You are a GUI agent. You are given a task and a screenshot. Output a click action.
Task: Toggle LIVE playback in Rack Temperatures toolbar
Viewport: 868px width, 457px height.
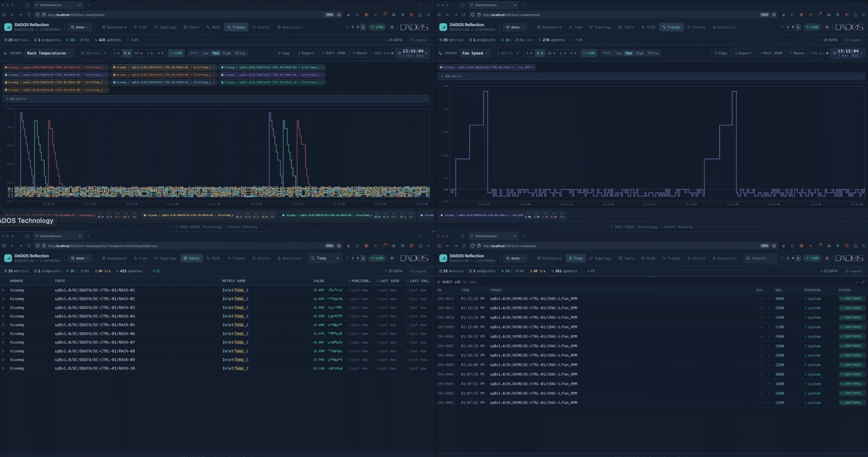coord(176,53)
